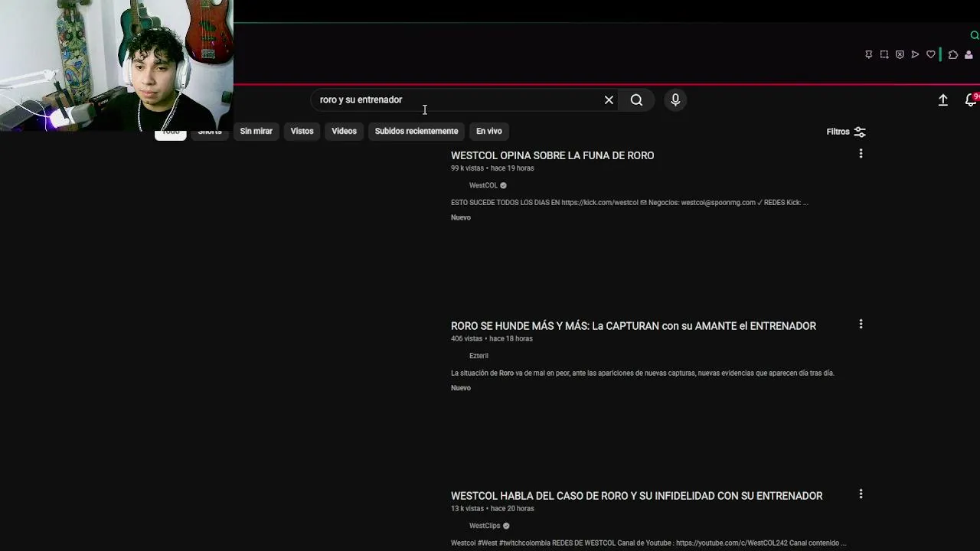Open the WestClips channel link
Viewport: 980px width, 551px height.
(485, 526)
